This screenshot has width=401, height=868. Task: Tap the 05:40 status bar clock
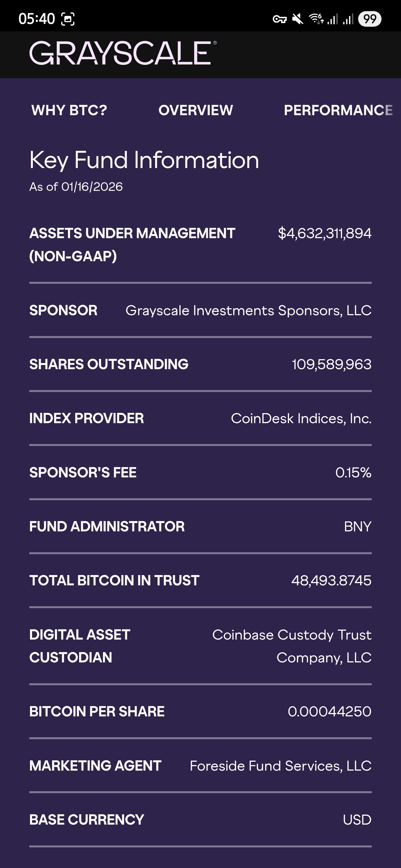(36, 19)
